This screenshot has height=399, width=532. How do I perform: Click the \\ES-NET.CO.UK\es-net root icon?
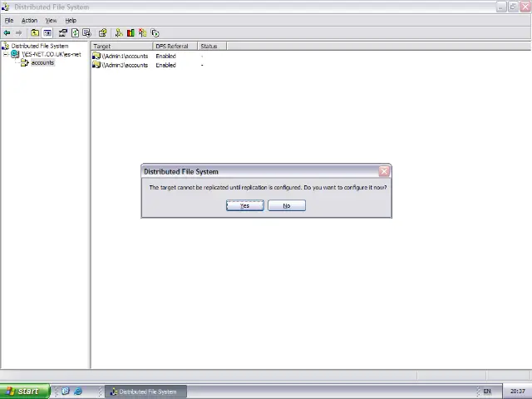pos(15,54)
